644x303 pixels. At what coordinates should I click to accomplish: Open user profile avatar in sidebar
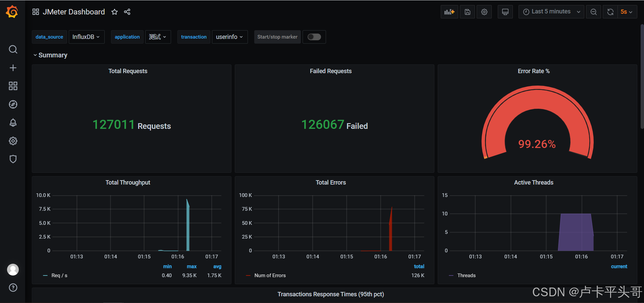[x=13, y=269]
